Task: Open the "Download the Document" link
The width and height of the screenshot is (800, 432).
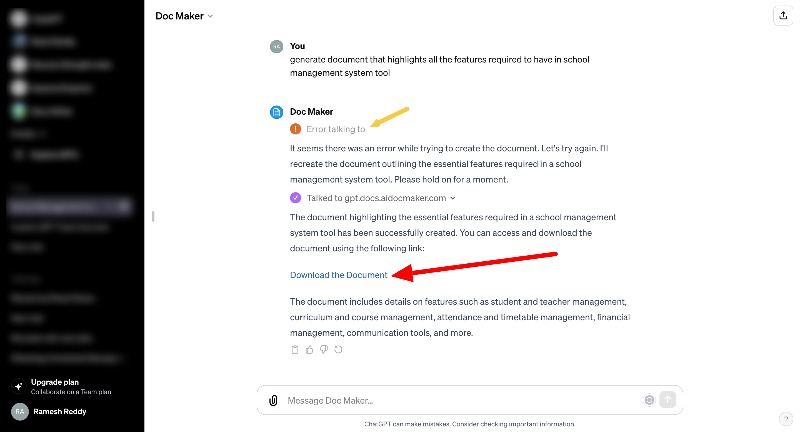Action: (x=338, y=274)
